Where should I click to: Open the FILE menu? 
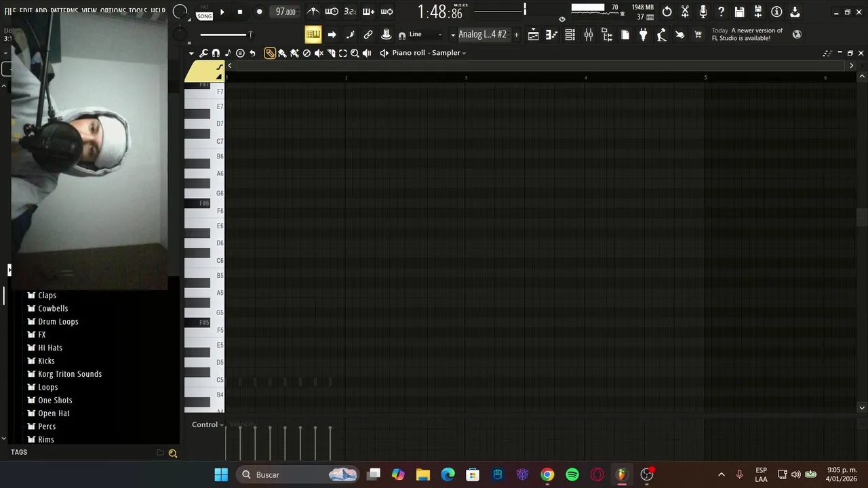click(10, 12)
